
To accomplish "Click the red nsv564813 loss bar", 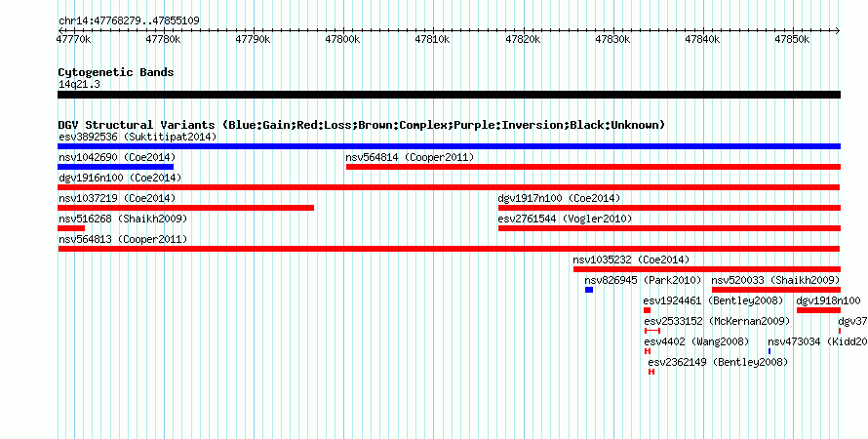I will click(449, 249).
